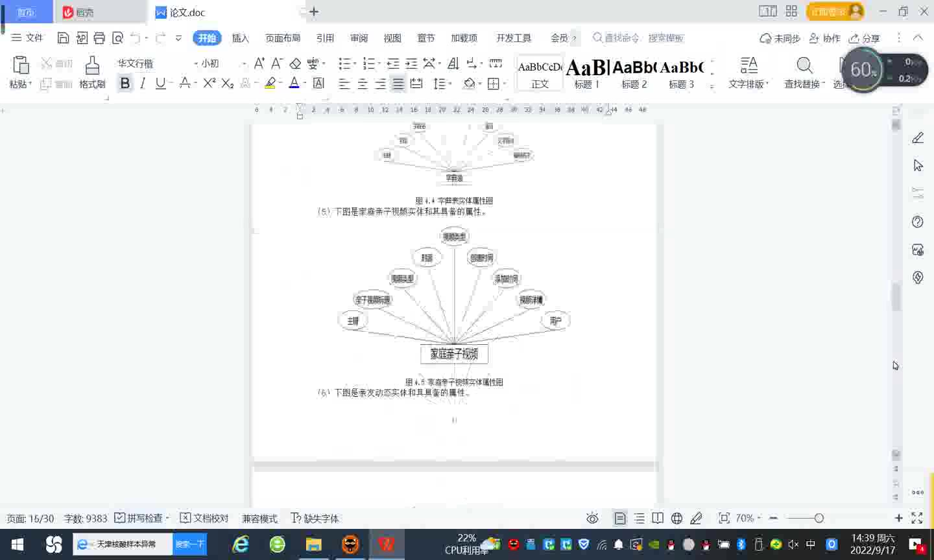Image resolution: width=934 pixels, height=560 pixels.
Task: Open Find and Replace magnifier
Action: pos(804,65)
